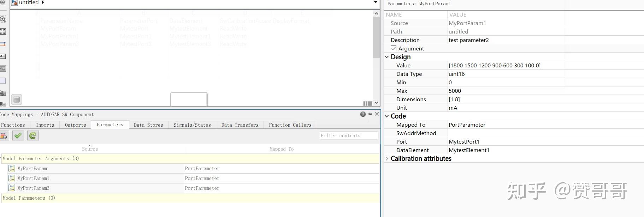Click the viewmarks icon at palette bottom
Image resolution: width=644 pixels, height=217 pixels.
tap(3, 104)
